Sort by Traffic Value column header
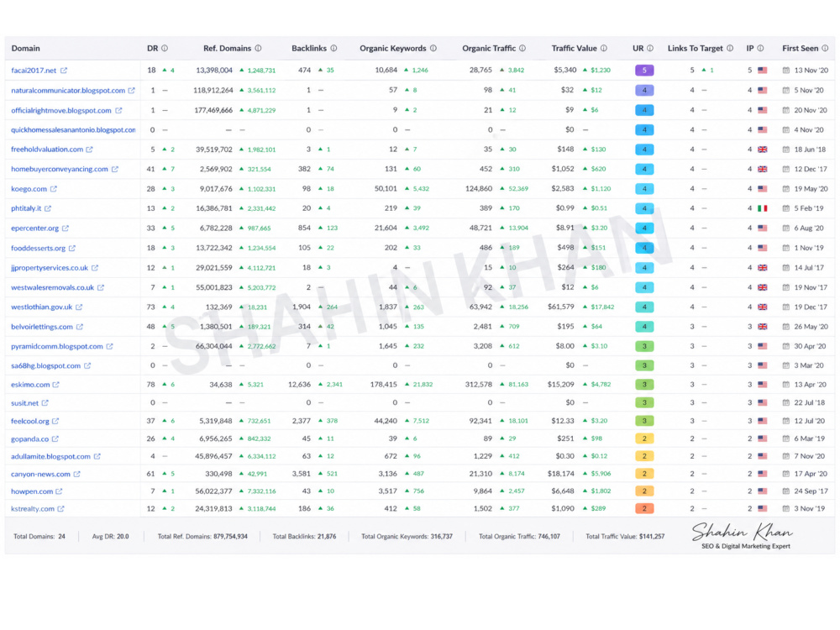 click(x=575, y=48)
